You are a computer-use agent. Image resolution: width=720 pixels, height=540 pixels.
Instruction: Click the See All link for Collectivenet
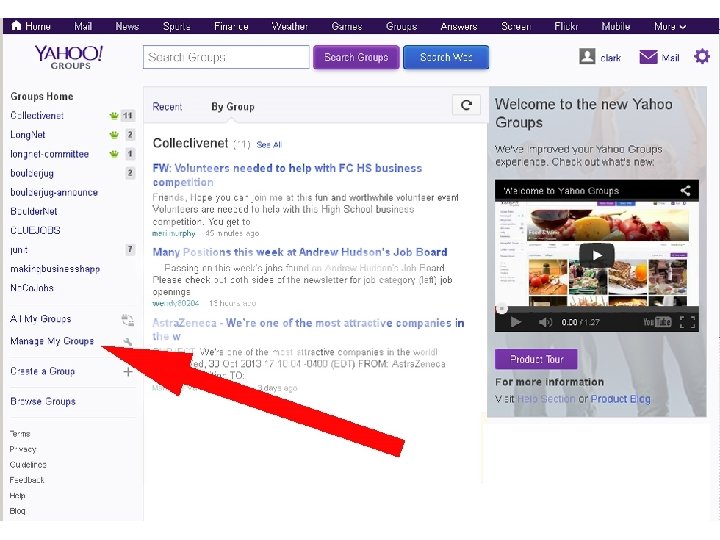[x=269, y=145]
